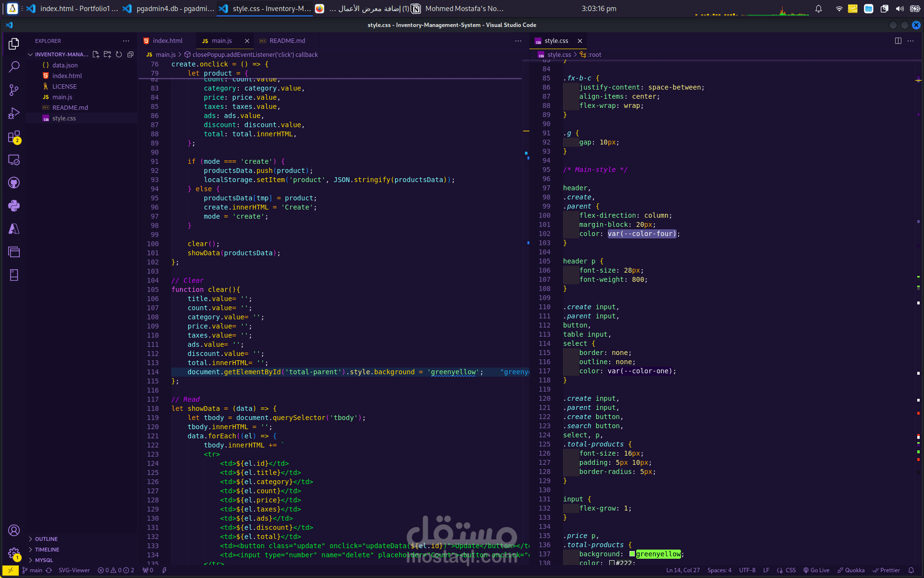Click the greenyellow color swatch
The width and height of the screenshot is (924, 578).
(x=632, y=554)
